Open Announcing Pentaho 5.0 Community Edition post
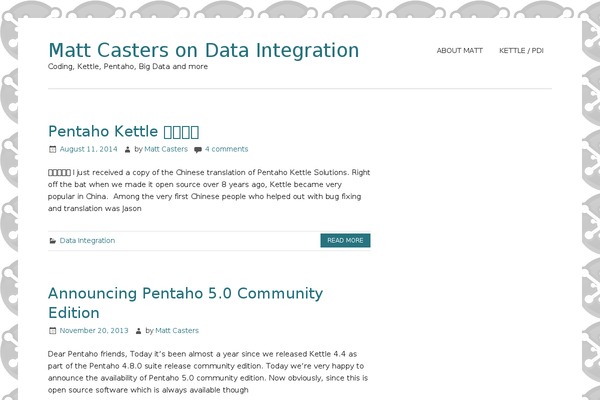 coord(186,303)
